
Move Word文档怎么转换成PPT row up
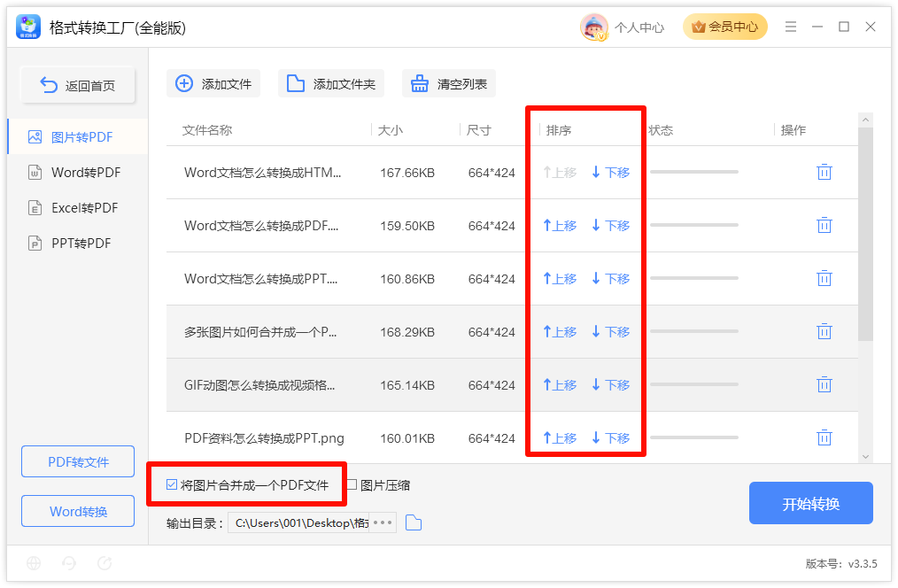[560, 279]
